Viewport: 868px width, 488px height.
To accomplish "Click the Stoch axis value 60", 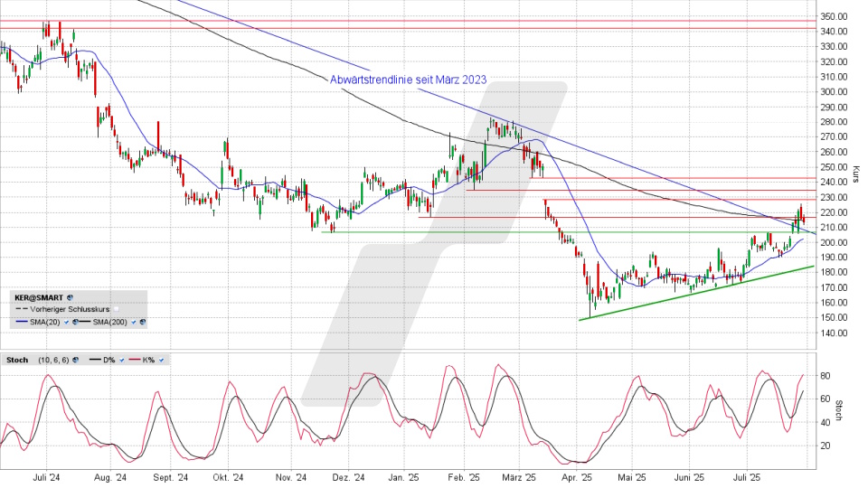I will (x=826, y=399).
